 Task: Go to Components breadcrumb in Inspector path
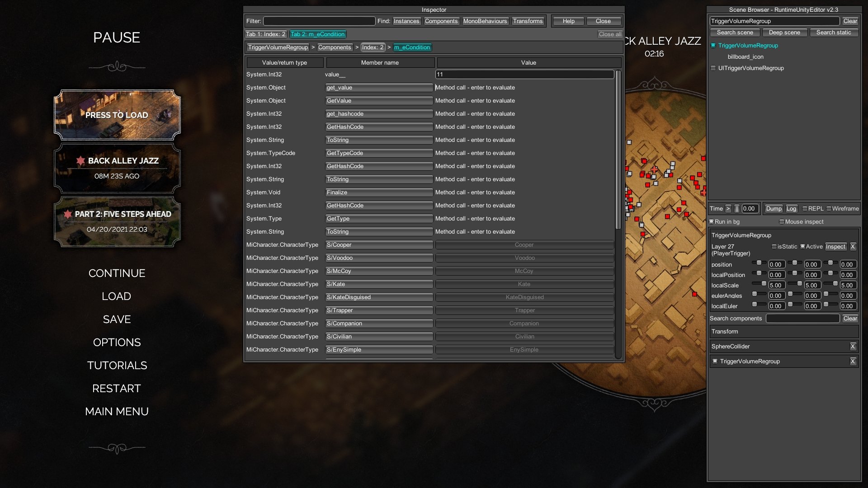click(335, 47)
